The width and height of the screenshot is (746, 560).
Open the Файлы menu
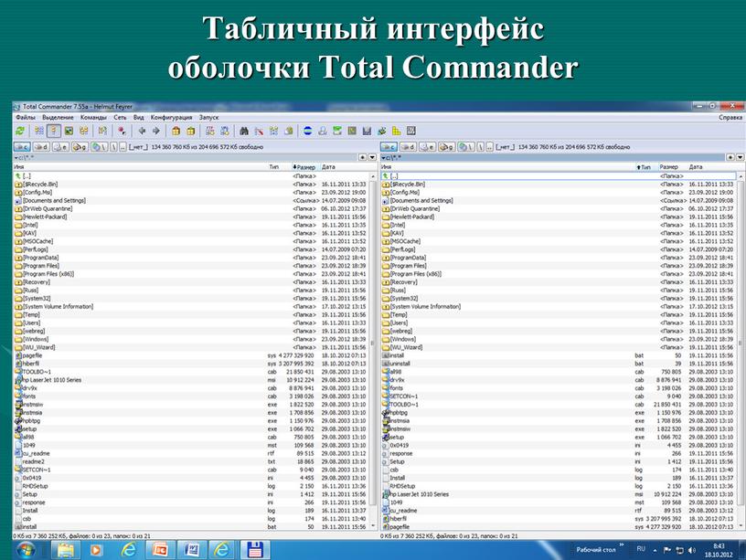coord(26,117)
